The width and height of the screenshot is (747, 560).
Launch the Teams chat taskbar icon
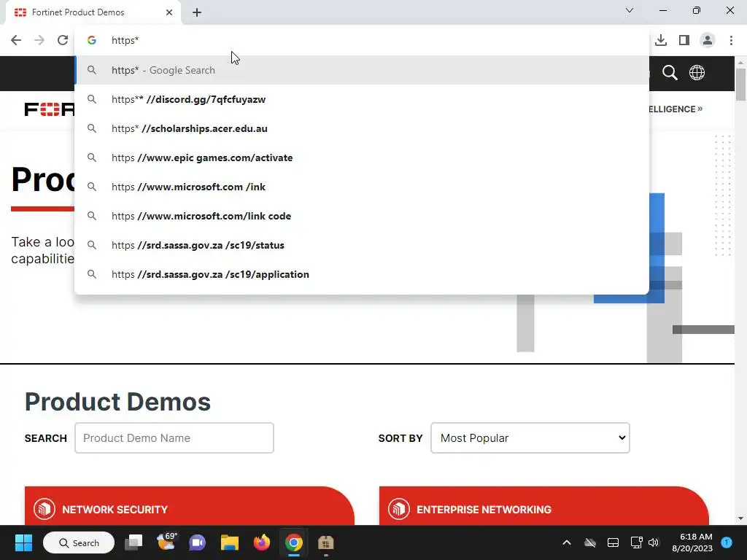(x=197, y=542)
